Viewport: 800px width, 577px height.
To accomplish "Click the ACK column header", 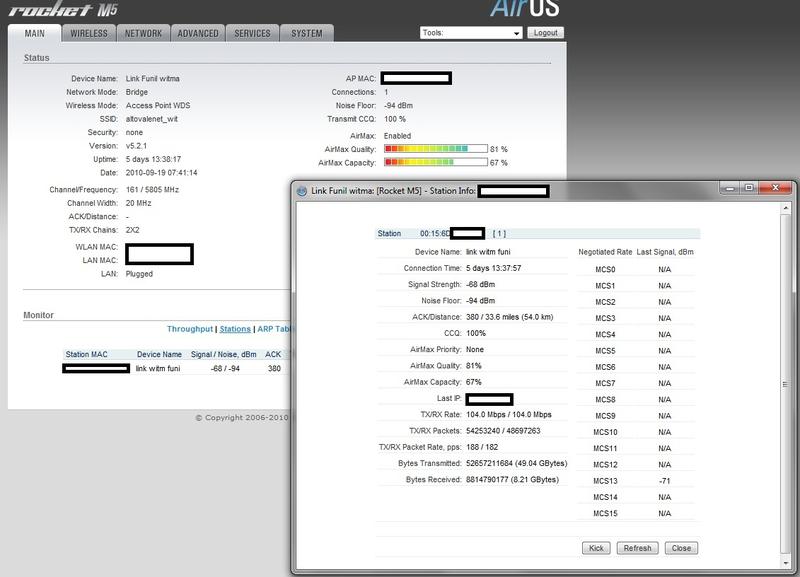I will click(x=273, y=354).
